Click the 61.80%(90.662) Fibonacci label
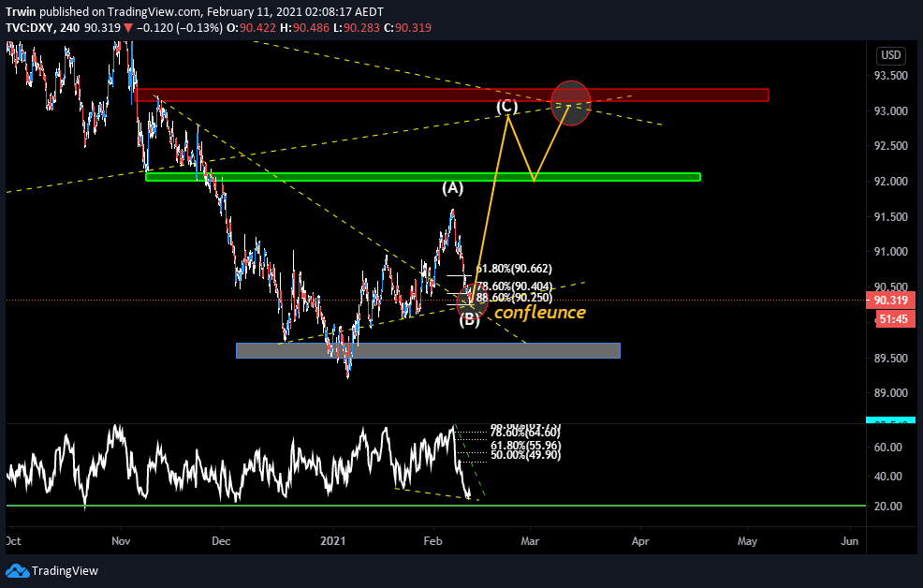923x588 pixels. coord(514,269)
